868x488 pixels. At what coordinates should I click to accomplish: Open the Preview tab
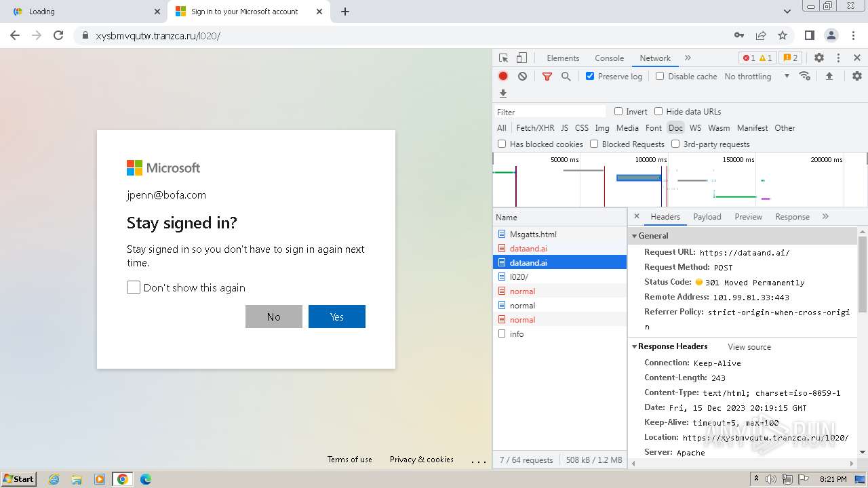(749, 217)
